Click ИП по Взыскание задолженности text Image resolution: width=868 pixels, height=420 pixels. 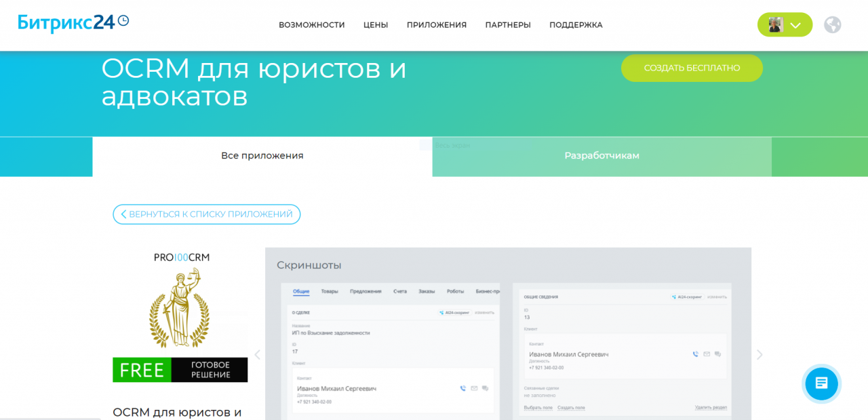point(331,333)
